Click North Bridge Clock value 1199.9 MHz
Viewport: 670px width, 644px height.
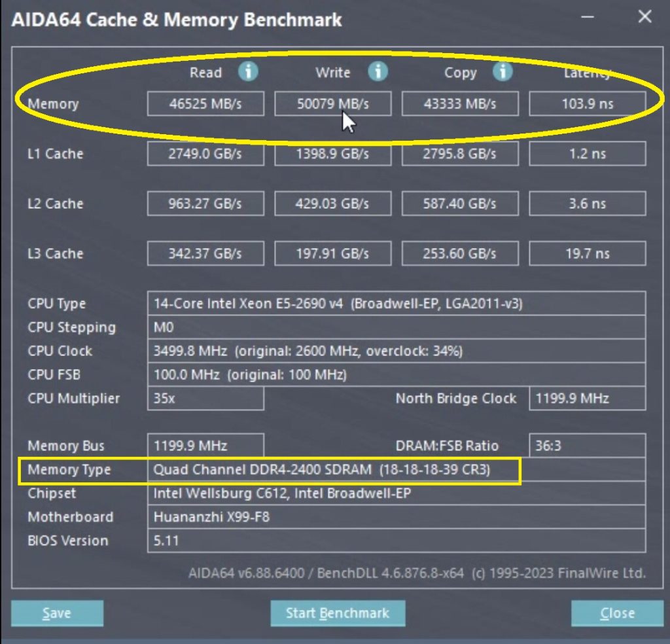[588, 399]
